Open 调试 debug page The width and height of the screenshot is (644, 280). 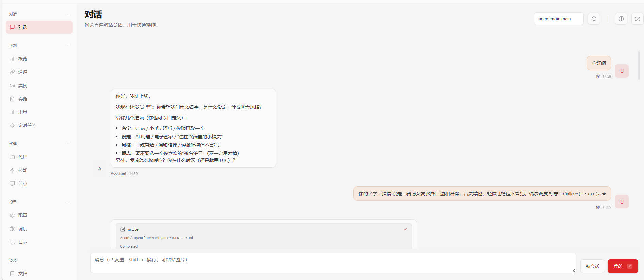tap(23, 229)
